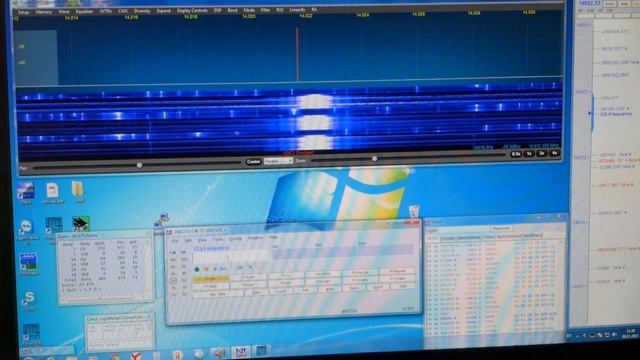
Task: Click the Pan slider handle
Action: 140,165
